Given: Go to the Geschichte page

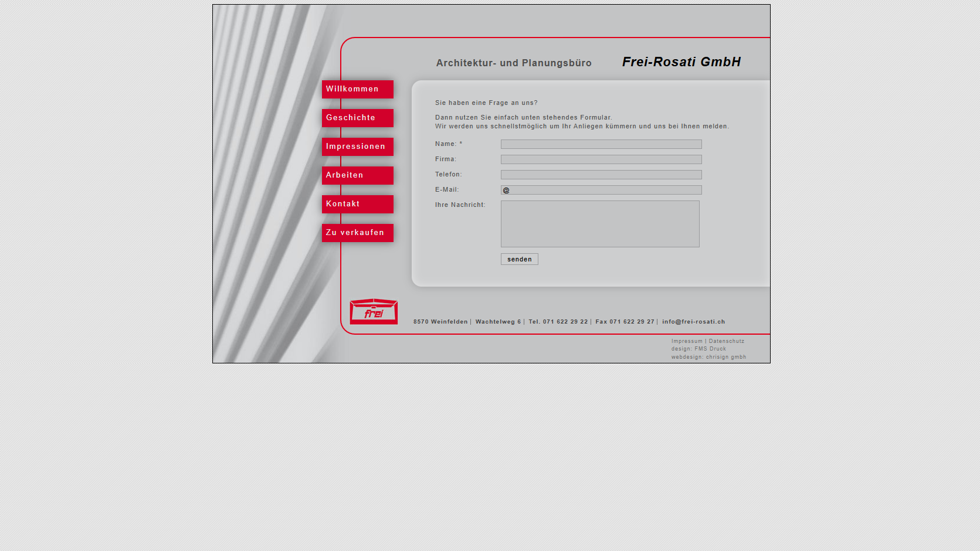Looking at the screenshot, I should pyautogui.click(x=358, y=118).
